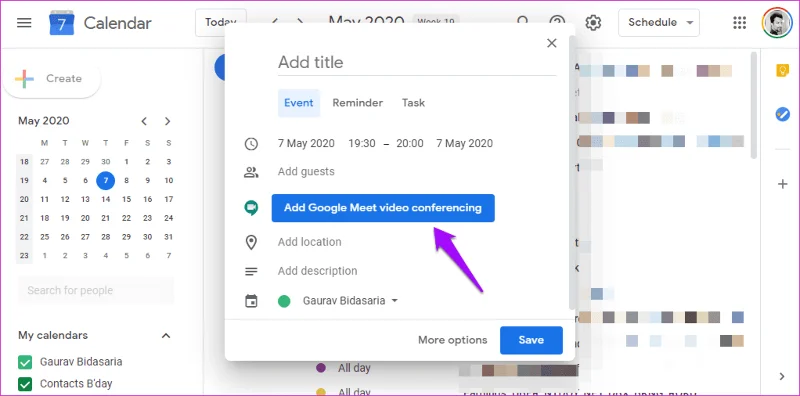
Task: Click the dialog's vertical scrollbar
Action: (572, 172)
